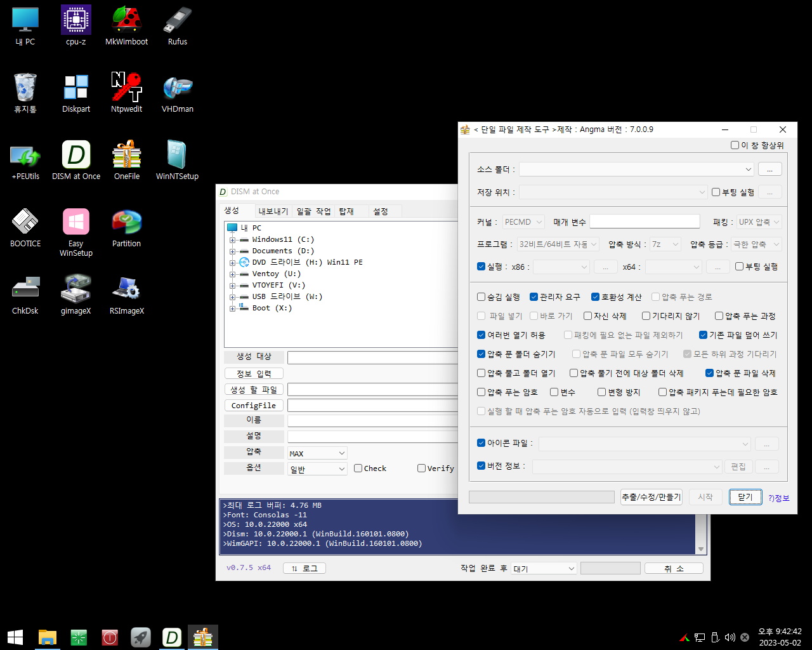This screenshot has width=812, height=650.
Task: Select the 휴지통 recycle bin icon
Action: click(x=25, y=93)
